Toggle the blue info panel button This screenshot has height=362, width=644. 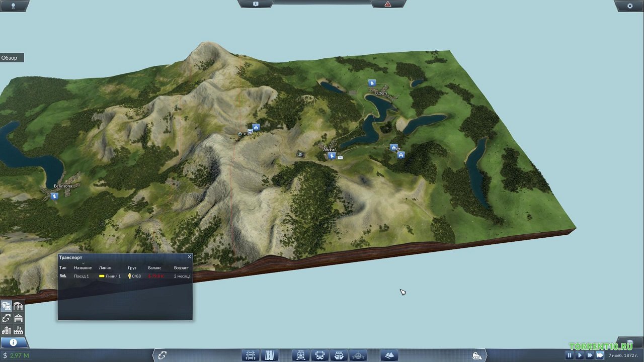point(14,342)
